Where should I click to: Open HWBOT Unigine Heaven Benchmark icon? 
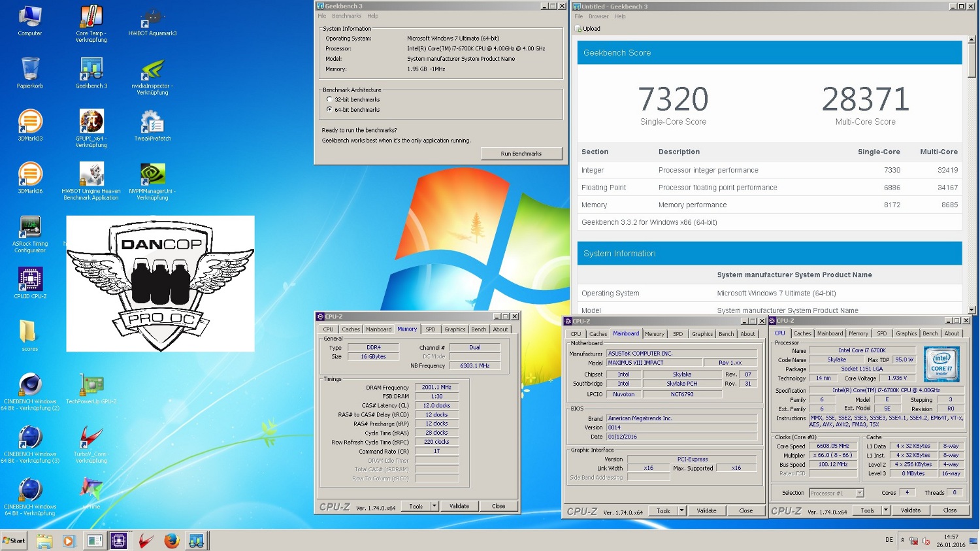[91, 181]
